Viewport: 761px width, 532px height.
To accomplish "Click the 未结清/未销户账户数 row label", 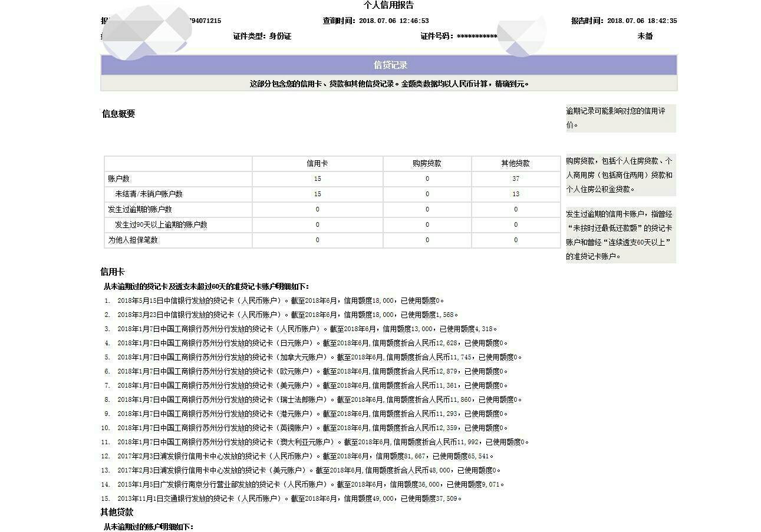I will (x=149, y=194).
